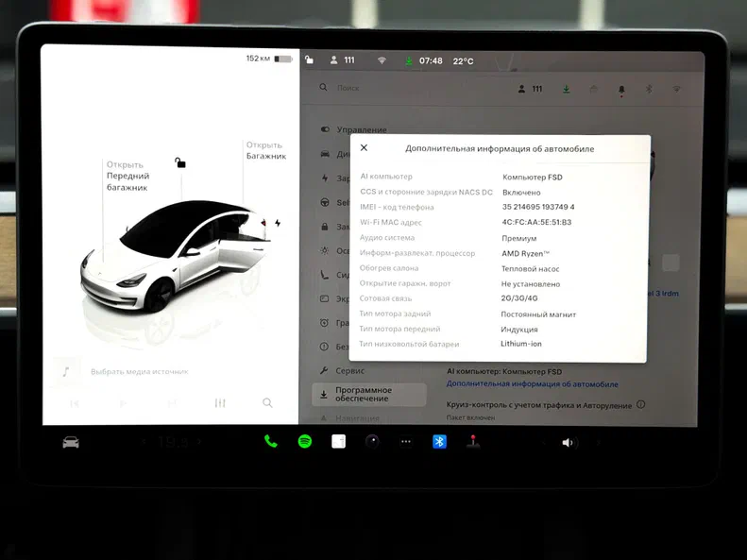Viewport: 747px width, 560px height.
Task: Tap the HomeLink garage icon in header
Action: coord(594,89)
